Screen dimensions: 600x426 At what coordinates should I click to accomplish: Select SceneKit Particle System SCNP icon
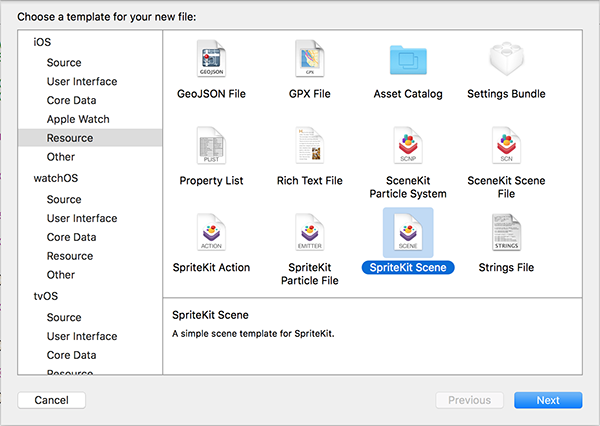(408, 145)
